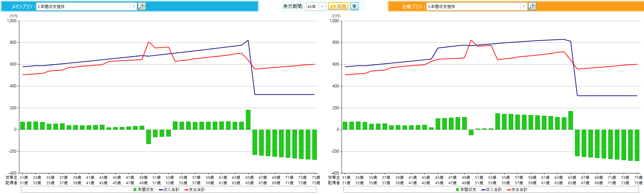
Task: Click the blue down-arrow button beside 同期
Action: pyautogui.click(x=354, y=6)
